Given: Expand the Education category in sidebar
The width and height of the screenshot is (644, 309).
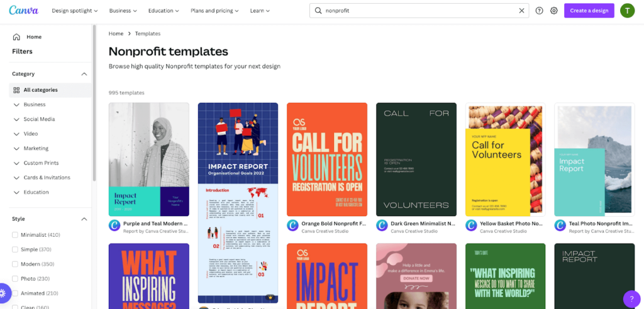Looking at the screenshot, I should point(16,192).
